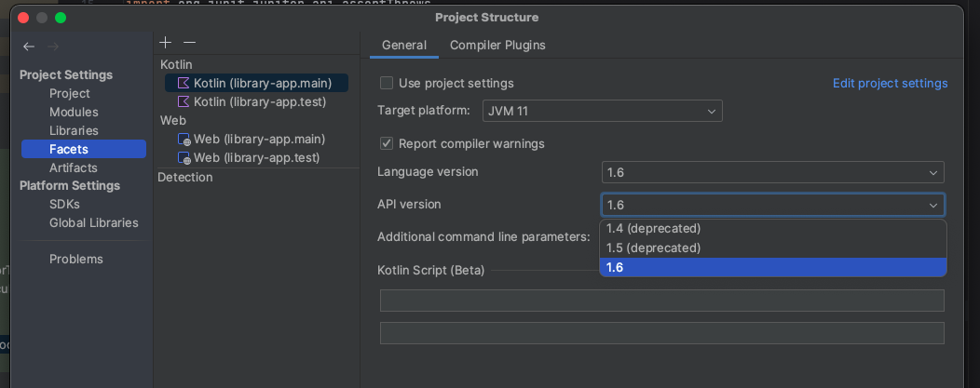The width and height of the screenshot is (980, 388).
Task: Select the Web (library-app.main) facet icon
Action: coord(184,140)
